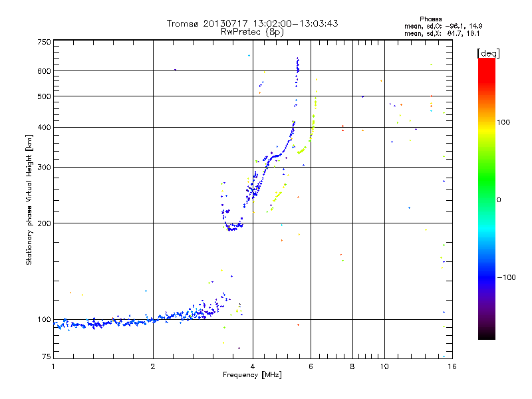Click the Stationary phase Virtual Height axis label
The width and height of the screenshot is (532, 399).
point(29,199)
